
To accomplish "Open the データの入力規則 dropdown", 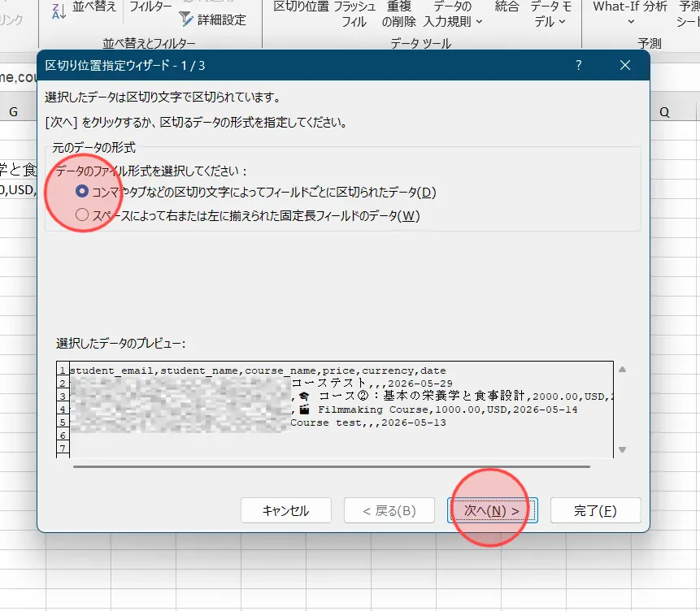I will 453,14.
